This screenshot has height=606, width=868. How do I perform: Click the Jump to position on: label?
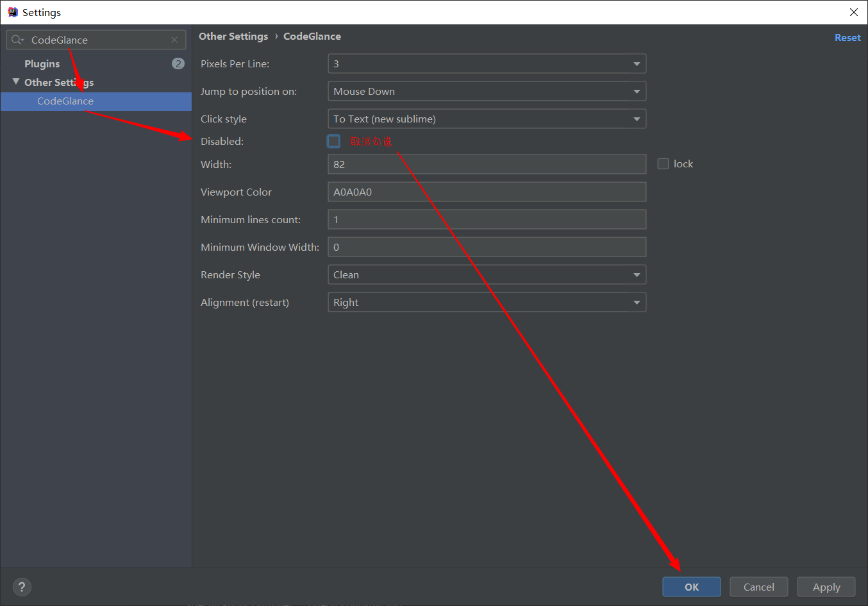(249, 91)
